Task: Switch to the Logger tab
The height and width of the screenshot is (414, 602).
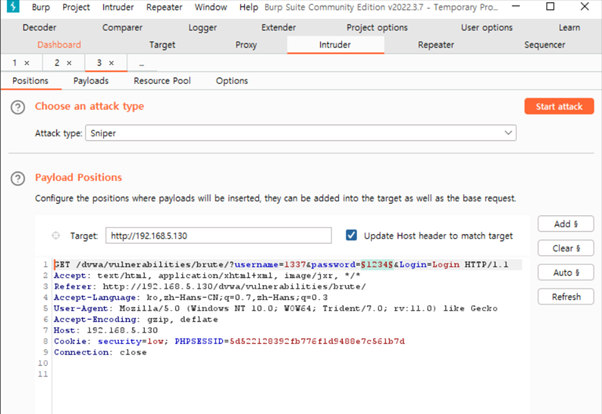Action: pos(202,28)
